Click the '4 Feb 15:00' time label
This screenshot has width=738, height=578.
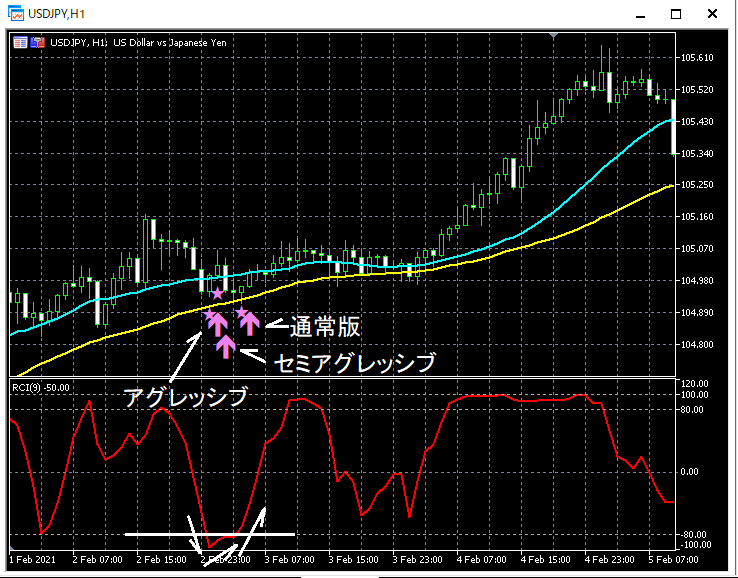pos(545,560)
